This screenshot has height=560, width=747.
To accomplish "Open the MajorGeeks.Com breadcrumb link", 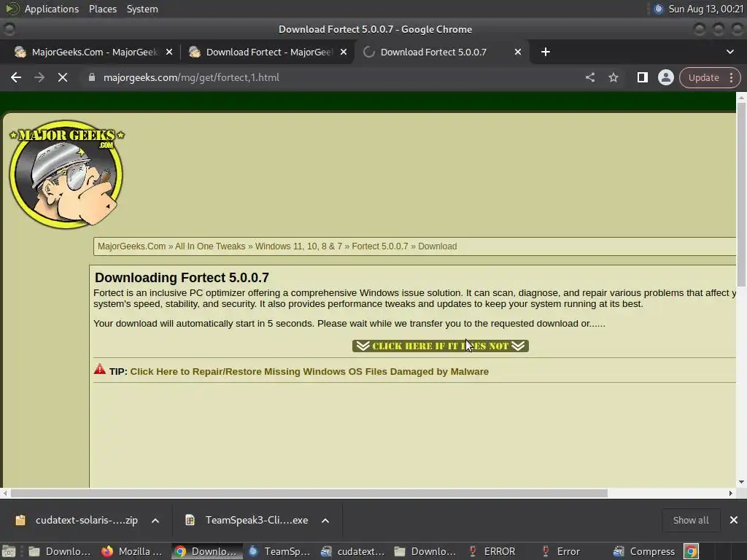I will click(131, 246).
